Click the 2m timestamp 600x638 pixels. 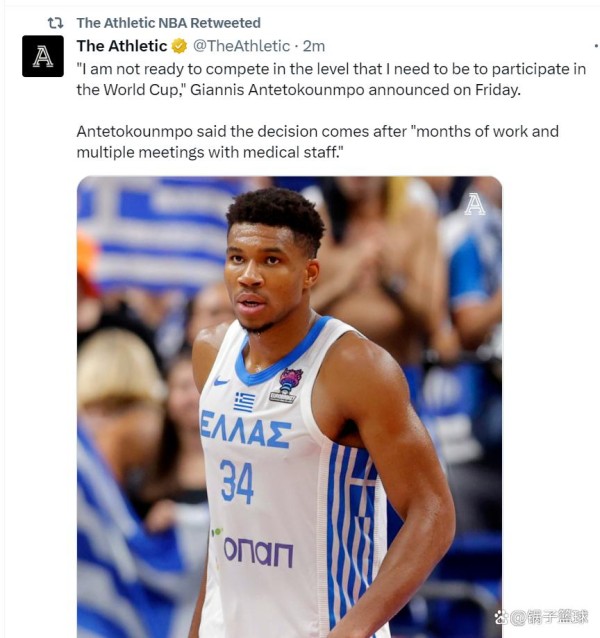[314, 46]
